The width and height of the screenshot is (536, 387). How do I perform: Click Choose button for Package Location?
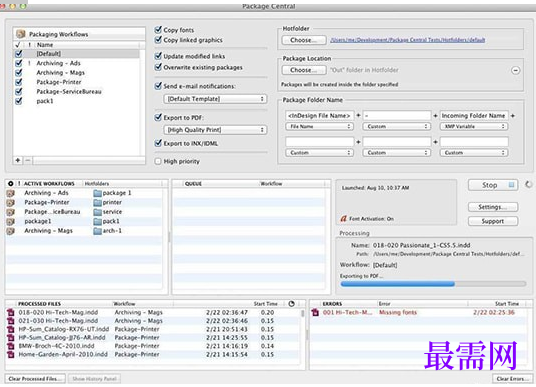(x=304, y=70)
